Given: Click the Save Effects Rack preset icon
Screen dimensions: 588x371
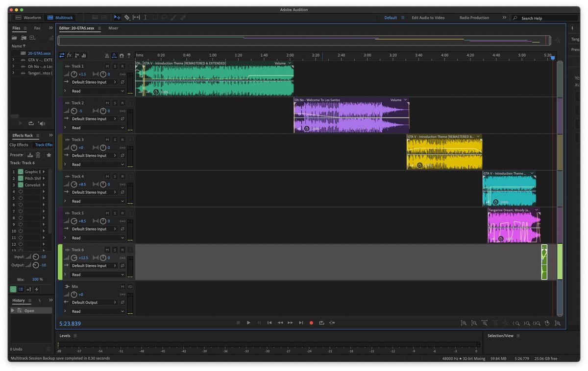Looking at the screenshot, I should coord(30,155).
